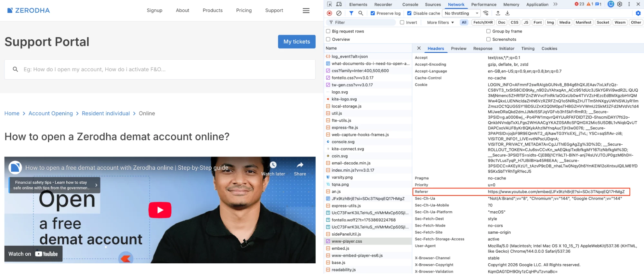Viewport: 644px width, 274px height.
Task: Select log_event?alt=json request row
Action: 368,56
